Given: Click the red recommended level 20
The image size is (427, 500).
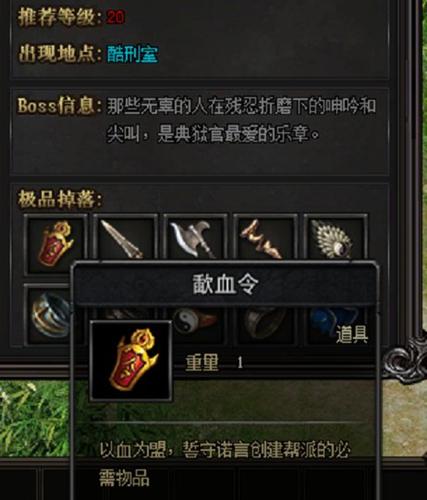Looking at the screenshot, I should tap(115, 17).
